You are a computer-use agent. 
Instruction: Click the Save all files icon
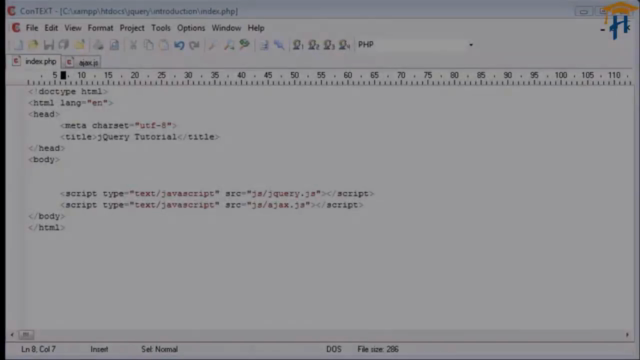pos(64,45)
